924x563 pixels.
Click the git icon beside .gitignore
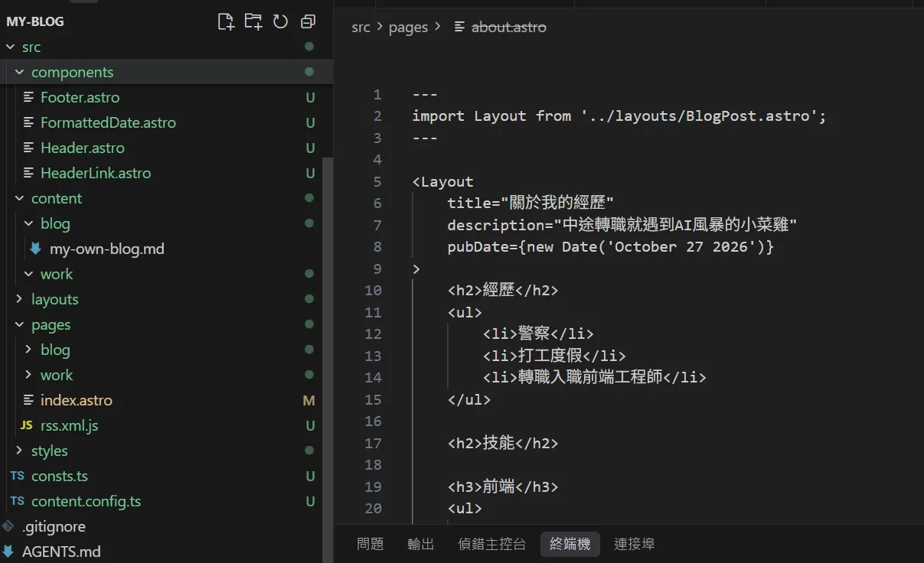8,526
